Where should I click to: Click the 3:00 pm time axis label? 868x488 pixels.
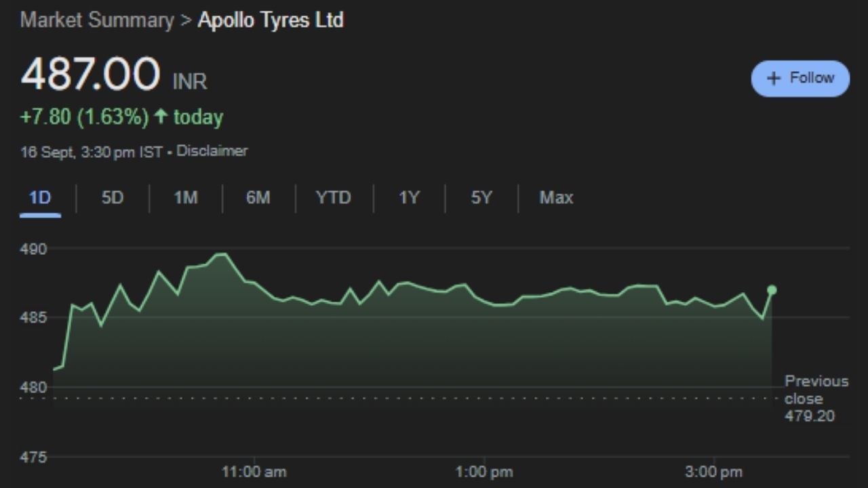[713, 472]
